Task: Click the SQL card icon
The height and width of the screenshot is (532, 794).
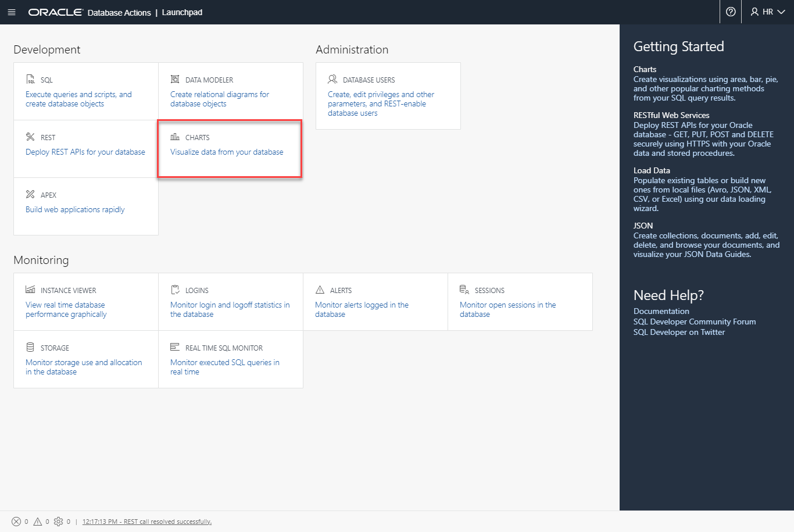Action: click(x=30, y=79)
